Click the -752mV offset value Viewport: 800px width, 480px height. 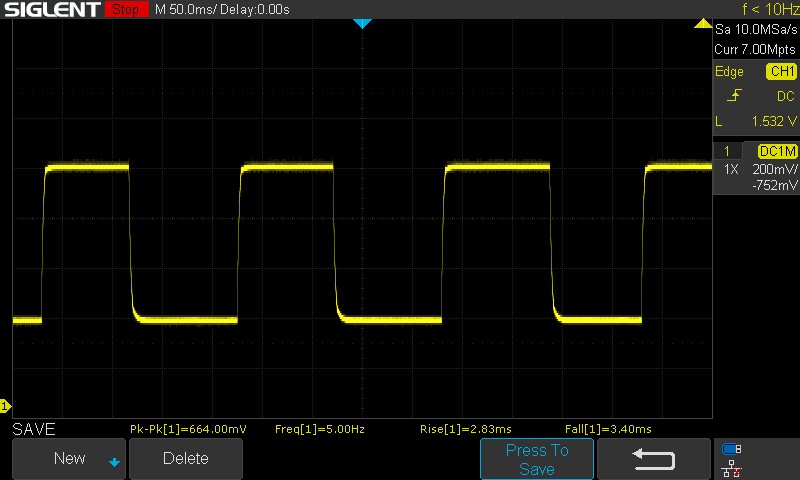point(774,185)
